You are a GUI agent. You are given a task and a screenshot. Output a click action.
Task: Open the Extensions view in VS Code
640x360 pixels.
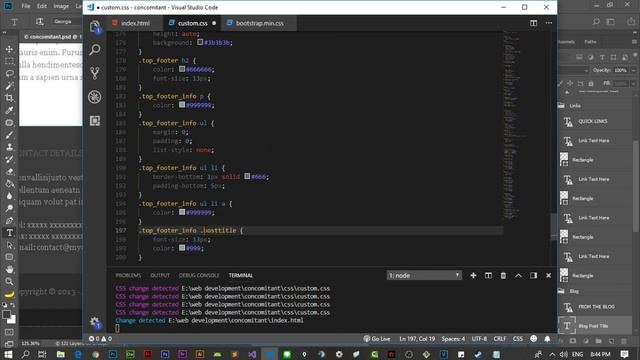coord(95,120)
